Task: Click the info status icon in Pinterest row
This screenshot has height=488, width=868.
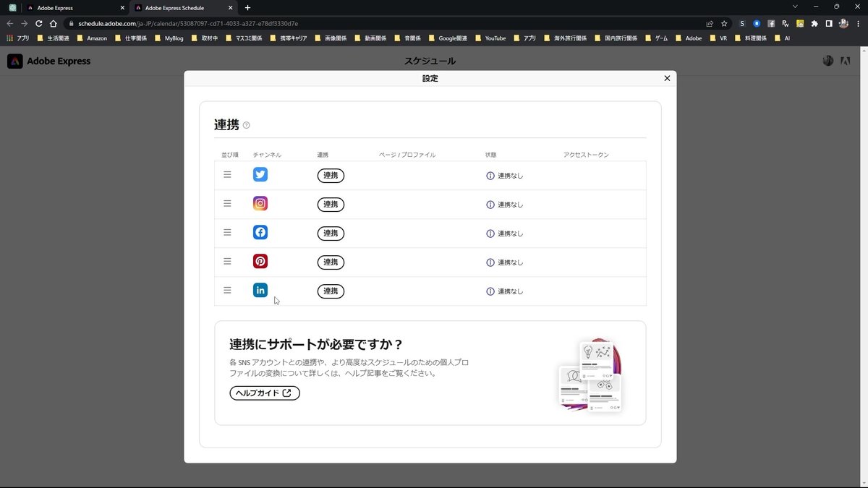Action: click(x=490, y=262)
